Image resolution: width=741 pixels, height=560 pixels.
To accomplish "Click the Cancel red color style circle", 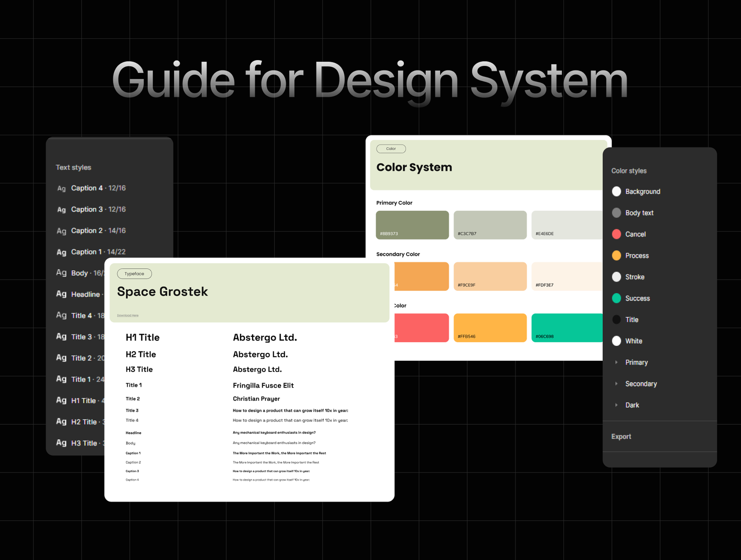I will (x=616, y=234).
